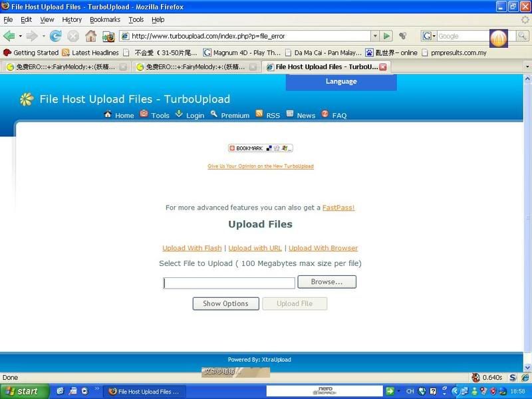532x399 pixels.
Task: Click the page load timer icon in status bar
Action: [476, 377]
